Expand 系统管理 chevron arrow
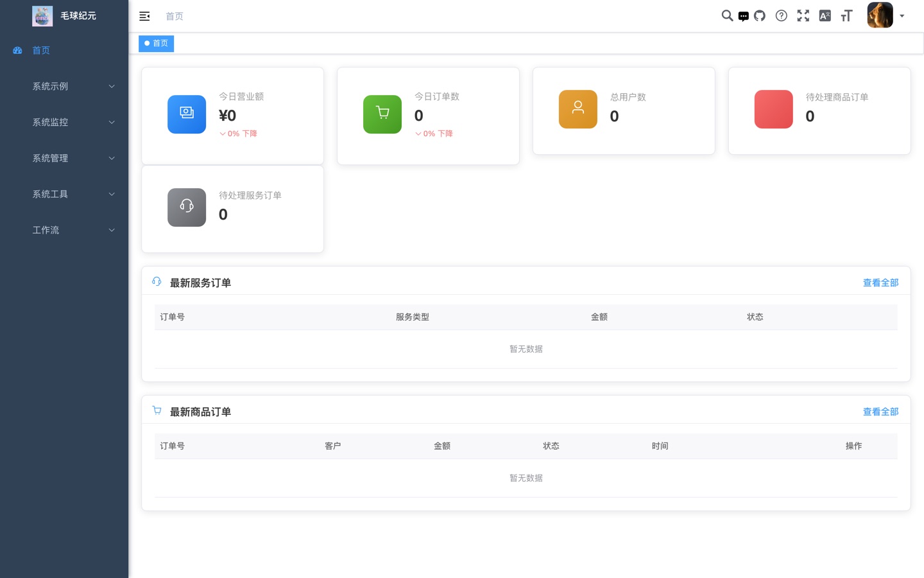This screenshot has height=578, width=924. [112, 158]
